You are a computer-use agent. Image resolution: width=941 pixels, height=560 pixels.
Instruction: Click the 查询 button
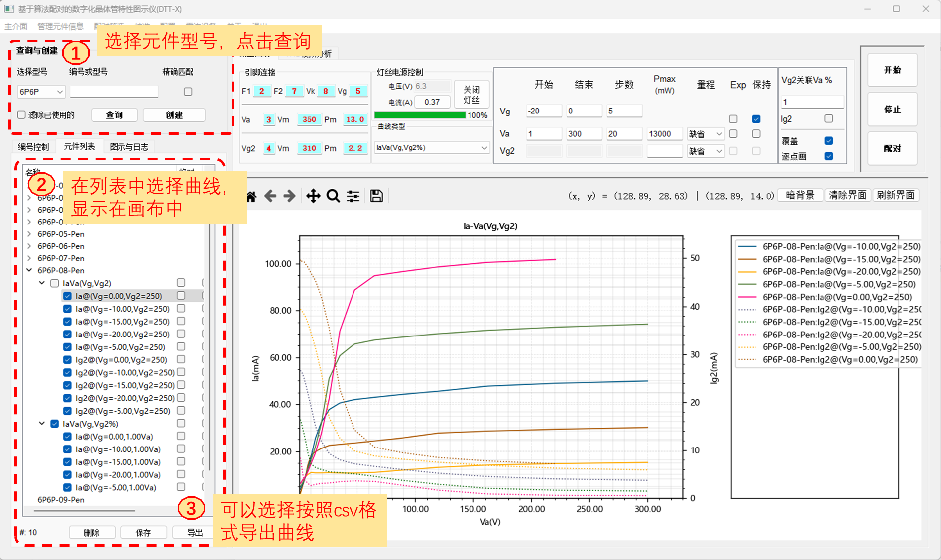point(115,115)
